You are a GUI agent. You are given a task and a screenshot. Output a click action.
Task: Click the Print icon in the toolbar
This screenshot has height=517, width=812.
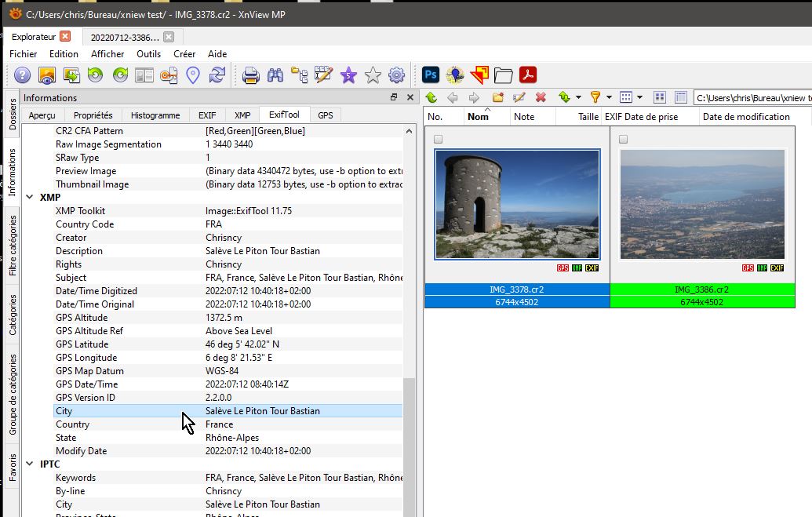[251, 75]
